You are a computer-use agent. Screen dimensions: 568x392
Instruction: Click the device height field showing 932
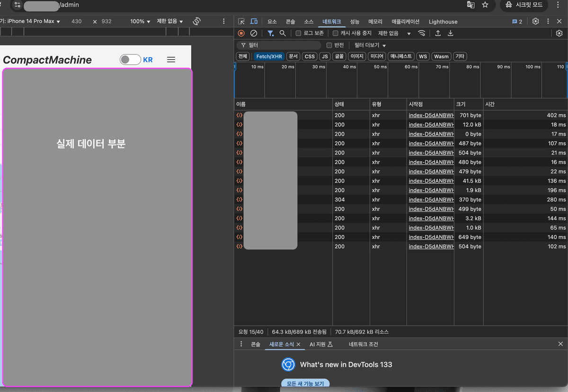pos(106,21)
